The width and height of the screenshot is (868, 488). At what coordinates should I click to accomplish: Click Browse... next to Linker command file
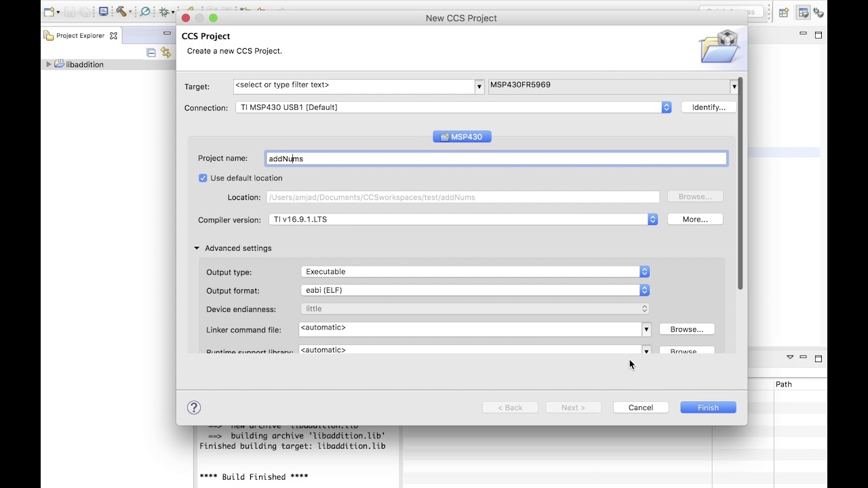(x=687, y=329)
